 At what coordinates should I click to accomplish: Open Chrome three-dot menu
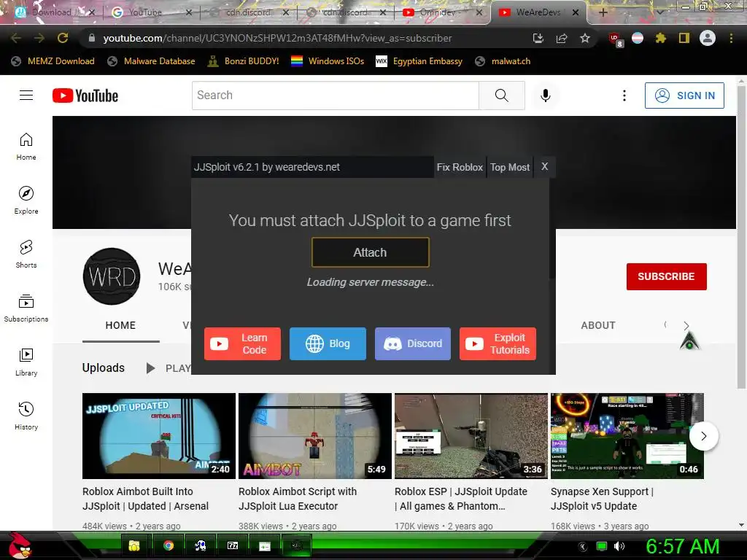click(731, 38)
